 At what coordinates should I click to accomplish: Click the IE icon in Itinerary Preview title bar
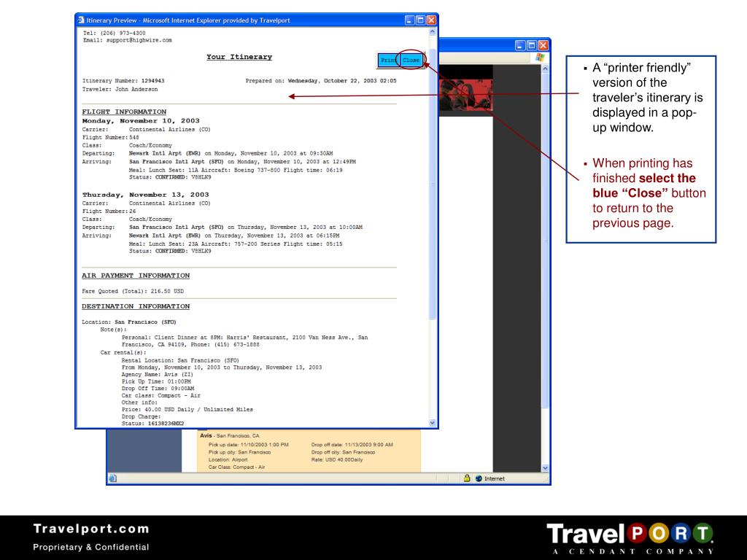(82, 20)
